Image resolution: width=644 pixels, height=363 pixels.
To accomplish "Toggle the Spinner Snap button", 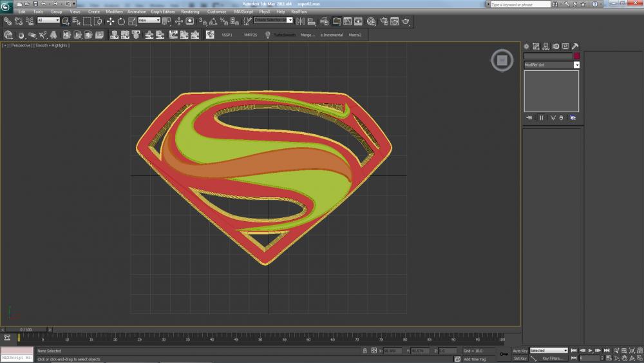I will tap(235, 21).
